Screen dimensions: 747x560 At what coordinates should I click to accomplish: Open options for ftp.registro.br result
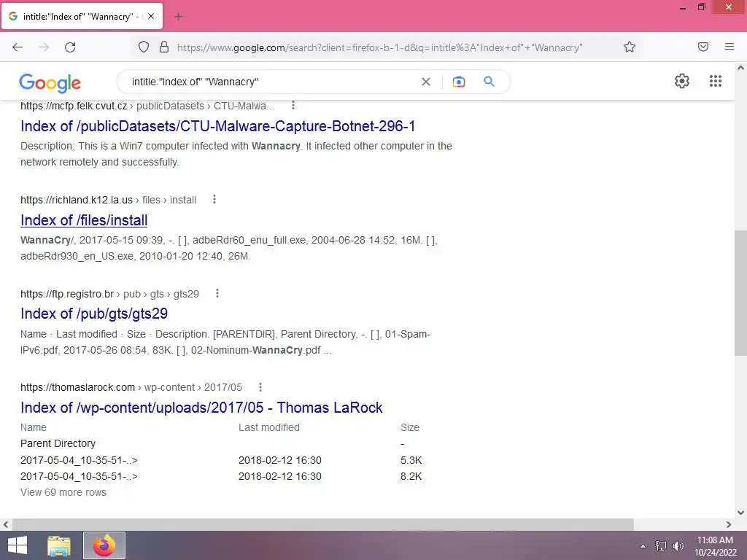(217, 293)
